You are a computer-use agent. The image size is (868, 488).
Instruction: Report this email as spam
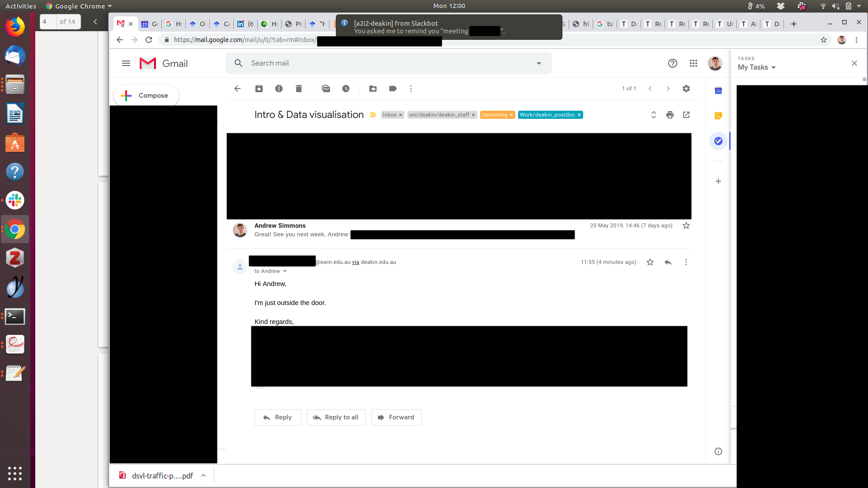tap(279, 89)
